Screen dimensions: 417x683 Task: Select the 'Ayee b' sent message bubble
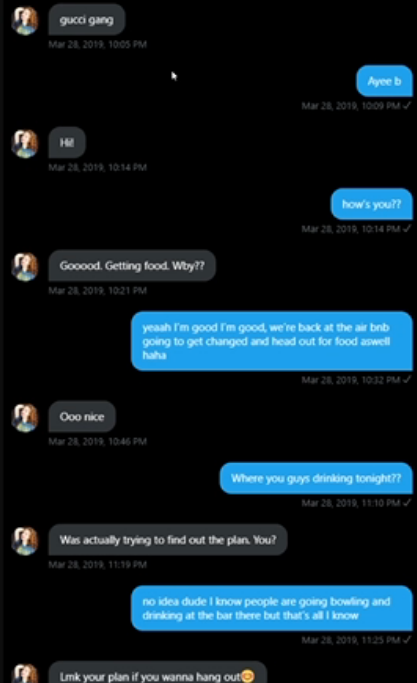click(x=384, y=81)
